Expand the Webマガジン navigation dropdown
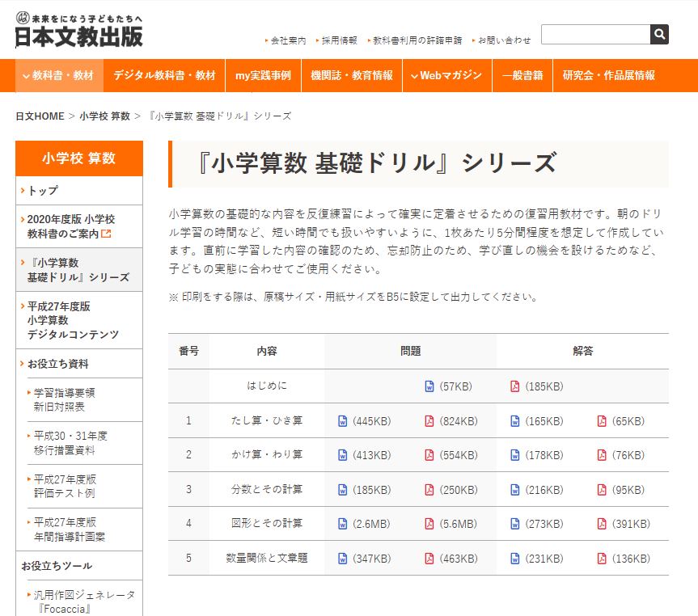The height and width of the screenshot is (616, 698). click(446, 75)
